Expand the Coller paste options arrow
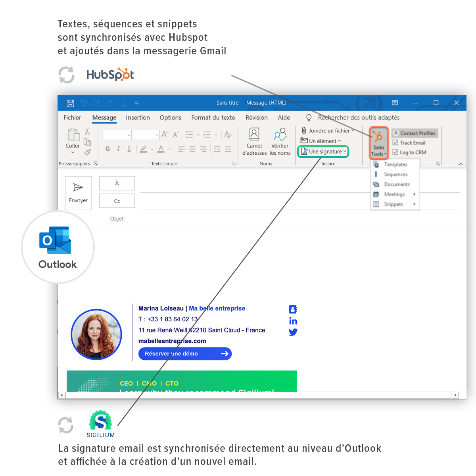 pyautogui.click(x=73, y=153)
